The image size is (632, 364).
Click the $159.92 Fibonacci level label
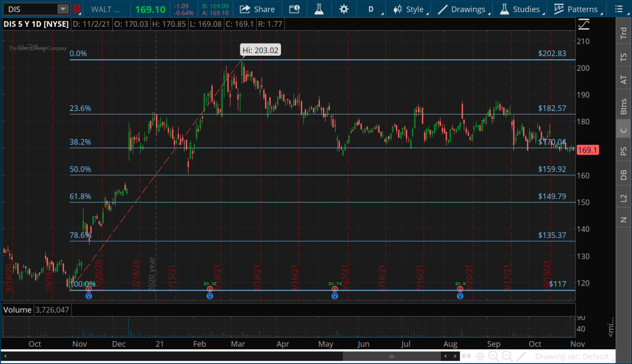pyautogui.click(x=552, y=169)
